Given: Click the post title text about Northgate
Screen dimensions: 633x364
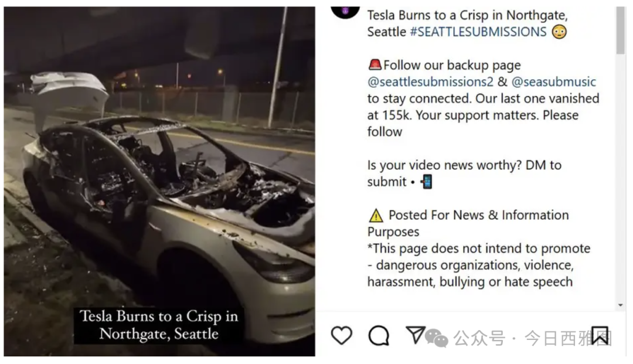Looking at the screenshot, I should click(468, 23).
